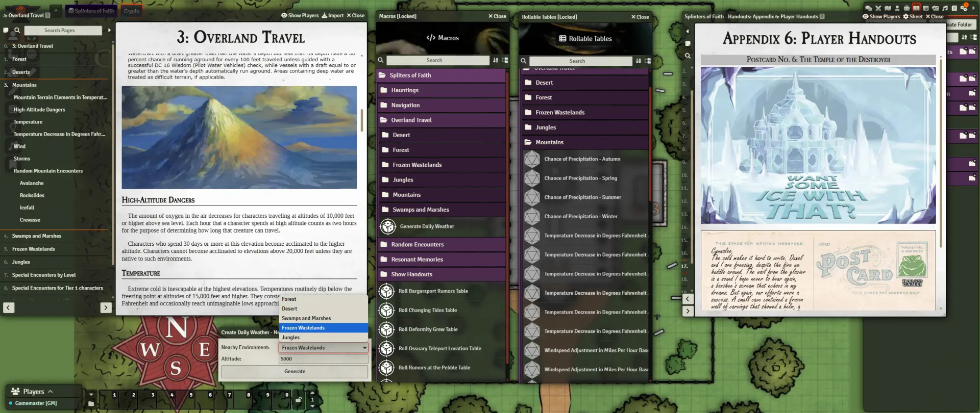Viewport: 980px width, 413px height.
Task: Open the Chat Messages sidebar tab
Action: pos(868,8)
